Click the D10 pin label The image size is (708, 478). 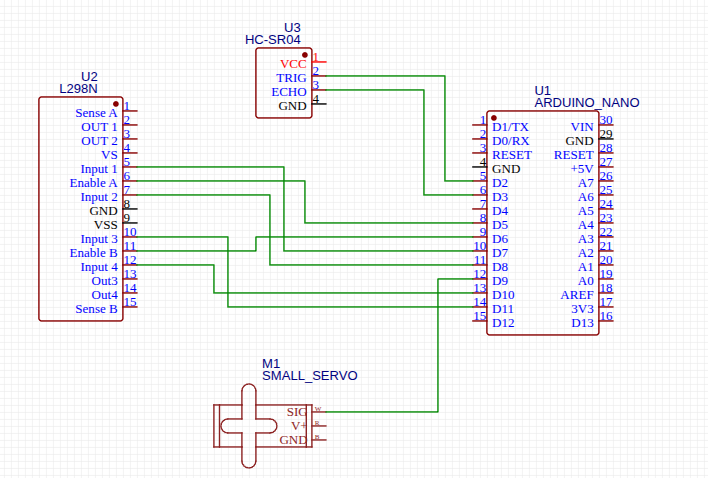(503, 295)
